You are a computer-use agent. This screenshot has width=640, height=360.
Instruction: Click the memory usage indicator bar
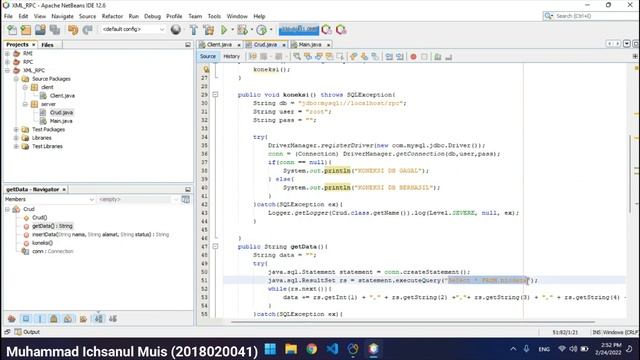298,29
